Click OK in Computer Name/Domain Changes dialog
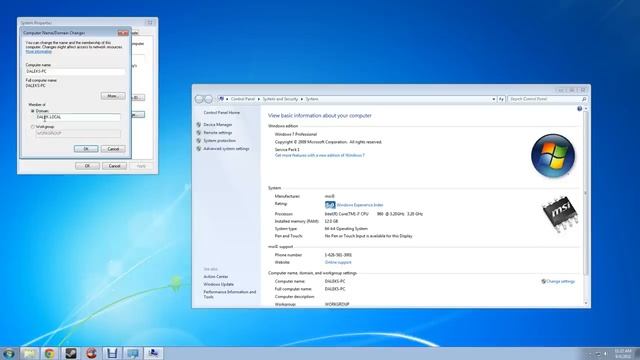The image size is (640, 360). [86, 149]
